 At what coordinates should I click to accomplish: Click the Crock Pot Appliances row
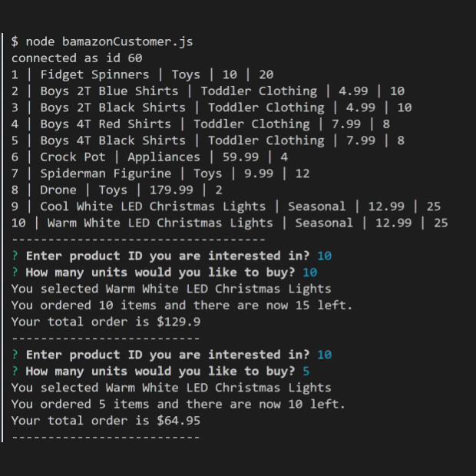click(150, 157)
